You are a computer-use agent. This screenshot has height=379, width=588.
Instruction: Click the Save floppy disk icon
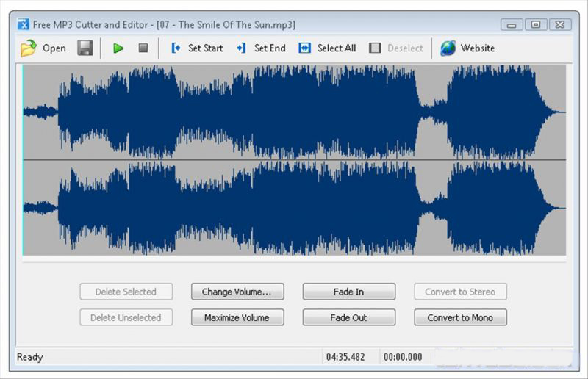[85, 48]
